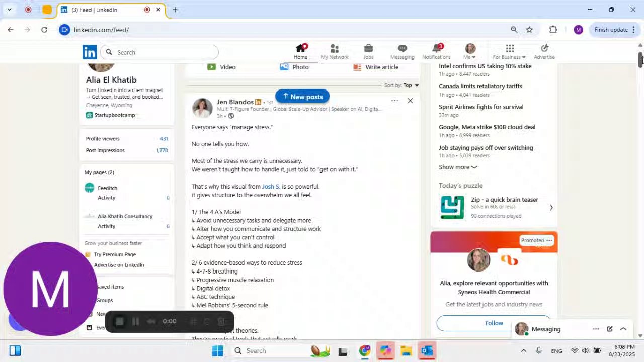Image resolution: width=644 pixels, height=362 pixels.
Task: Read Job staying pays off over switching
Action: click(486, 148)
